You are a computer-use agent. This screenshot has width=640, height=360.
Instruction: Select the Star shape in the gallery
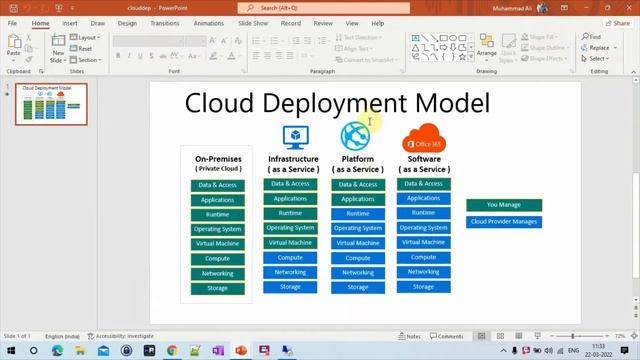tap(462, 57)
